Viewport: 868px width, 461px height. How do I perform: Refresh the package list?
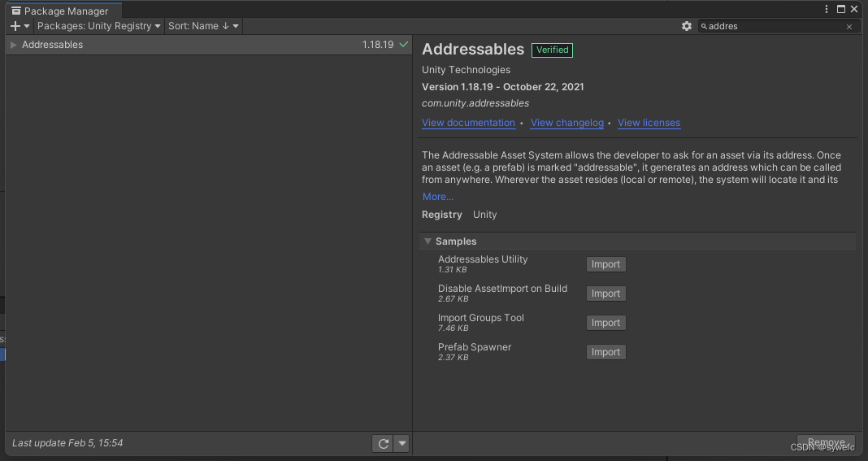pyautogui.click(x=383, y=443)
